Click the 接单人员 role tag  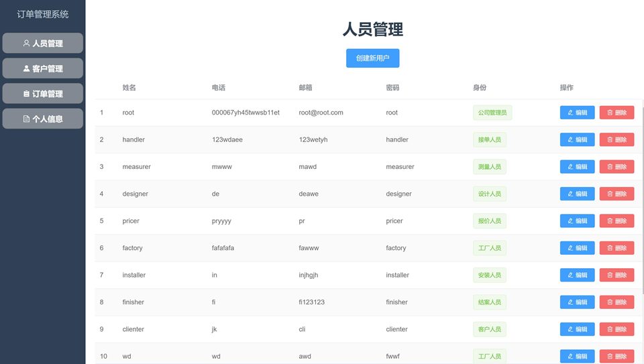[x=489, y=139]
